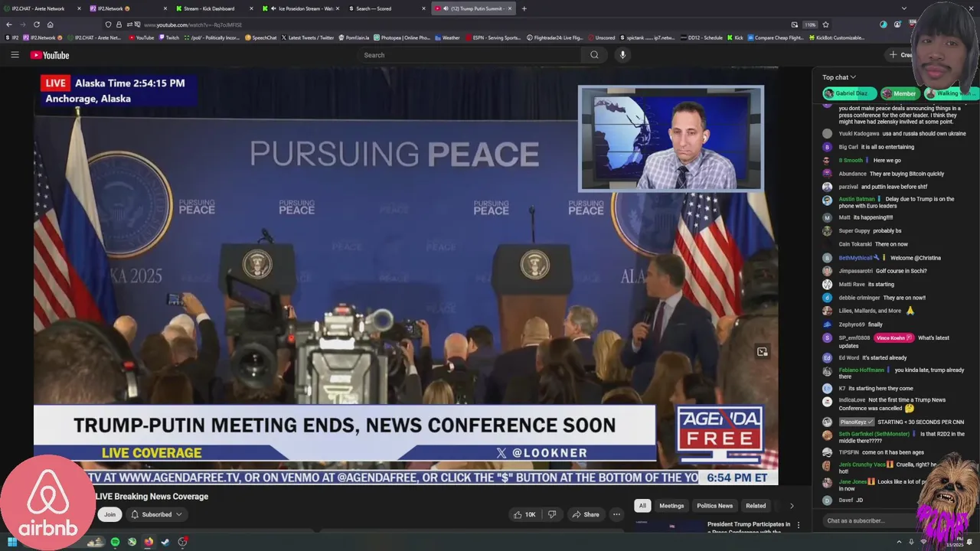The width and height of the screenshot is (980, 551).
Task: Like the video with thumbs-up 10K
Action: (x=525, y=514)
